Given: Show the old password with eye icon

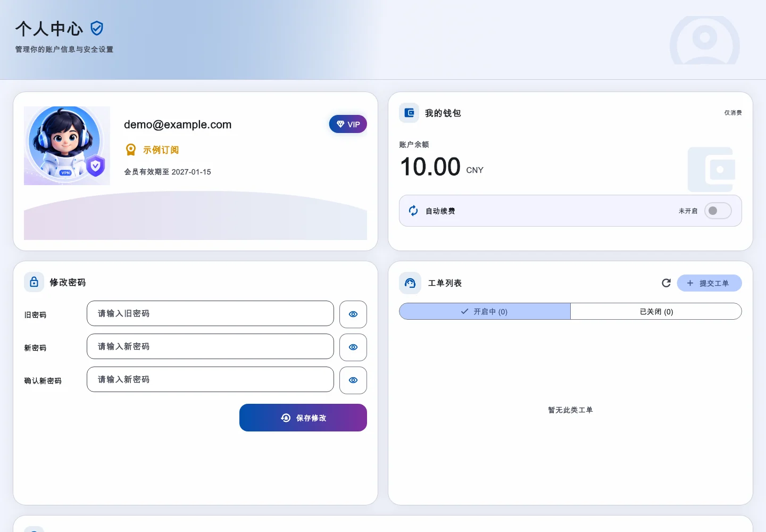Looking at the screenshot, I should [353, 314].
